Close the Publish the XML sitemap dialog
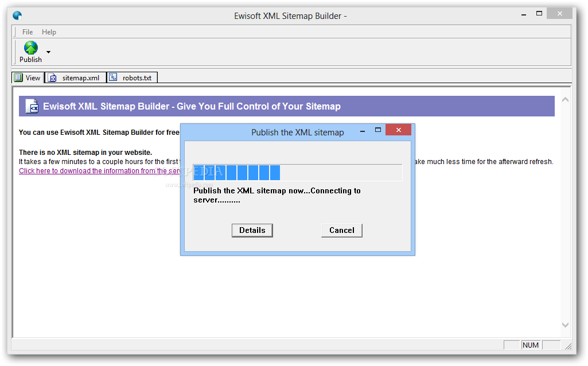The image size is (588, 366). (x=398, y=130)
